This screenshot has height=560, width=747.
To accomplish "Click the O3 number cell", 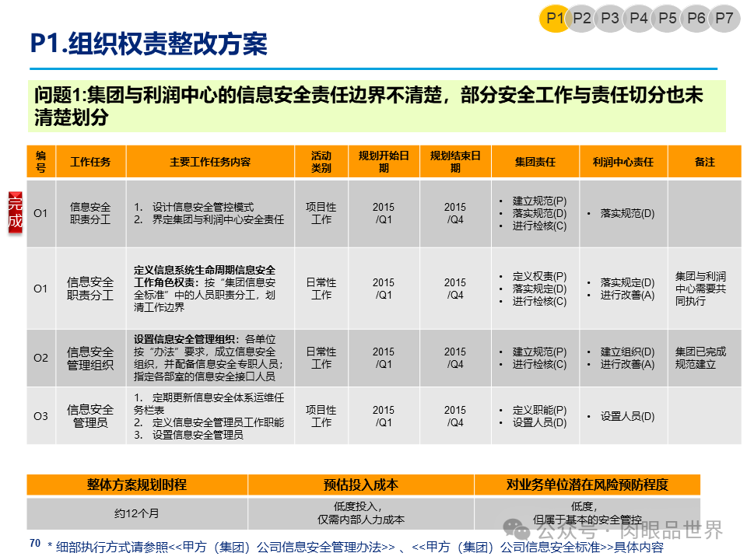I will 41,416.
